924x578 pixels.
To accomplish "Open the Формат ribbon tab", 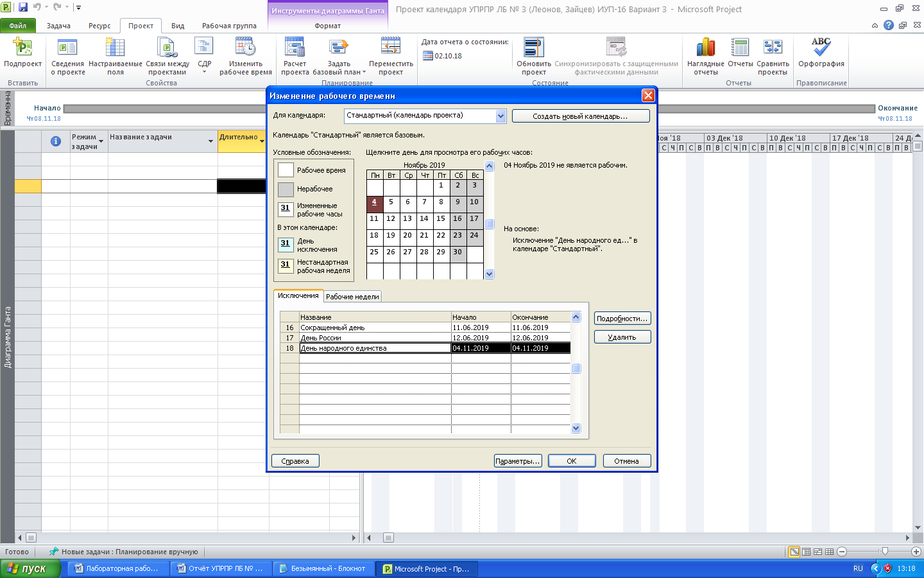I will point(328,26).
